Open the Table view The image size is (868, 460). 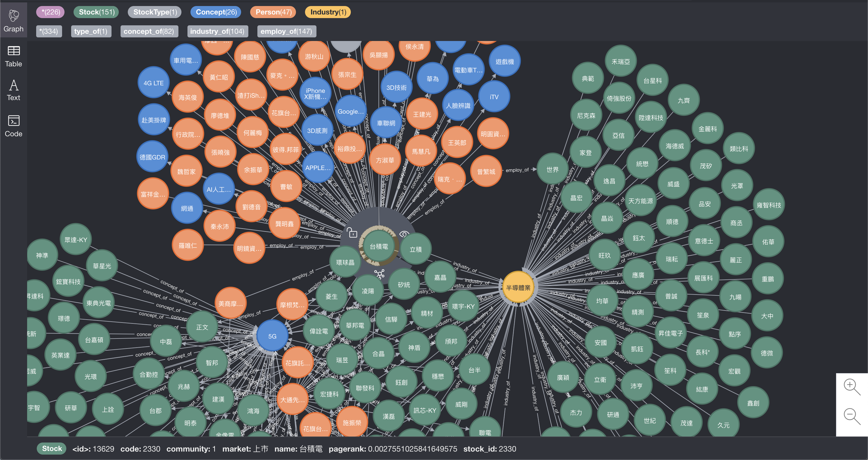tap(14, 56)
